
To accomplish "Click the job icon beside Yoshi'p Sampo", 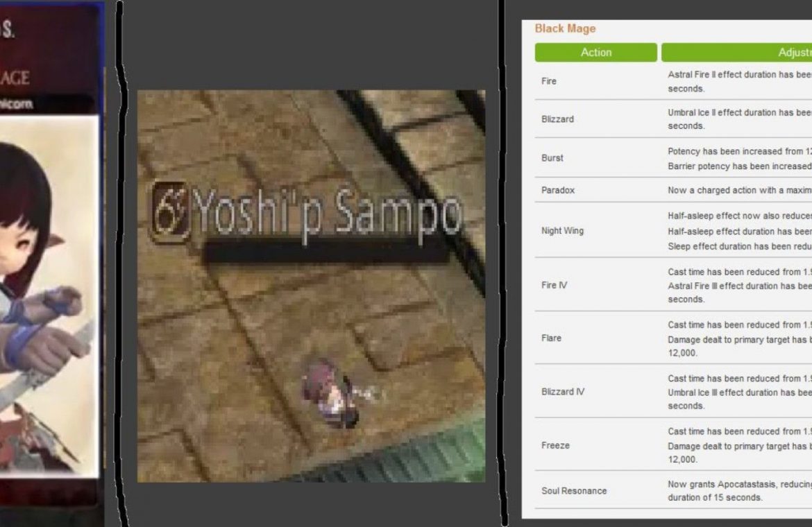I will pyautogui.click(x=170, y=213).
